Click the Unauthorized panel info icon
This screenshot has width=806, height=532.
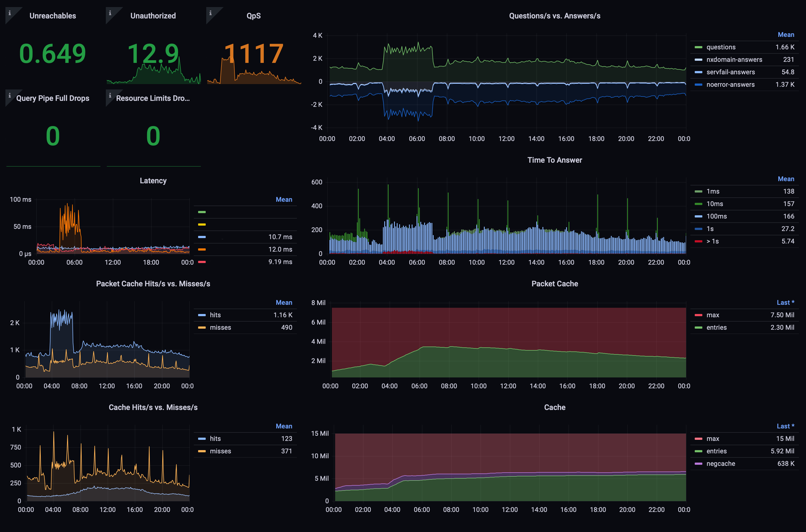[110, 13]
